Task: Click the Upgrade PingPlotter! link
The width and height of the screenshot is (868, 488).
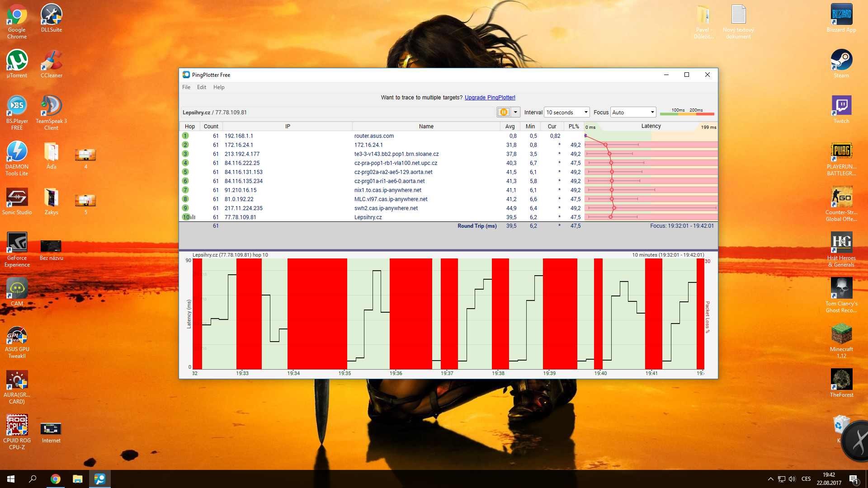Action: point(490,98)
